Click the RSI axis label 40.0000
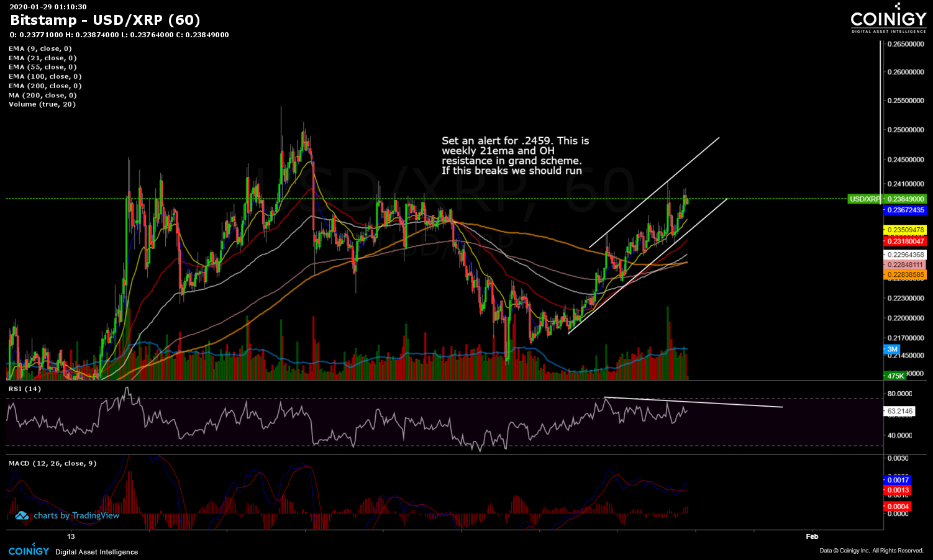This screenshot has width=933, height=560. point(899,435)
